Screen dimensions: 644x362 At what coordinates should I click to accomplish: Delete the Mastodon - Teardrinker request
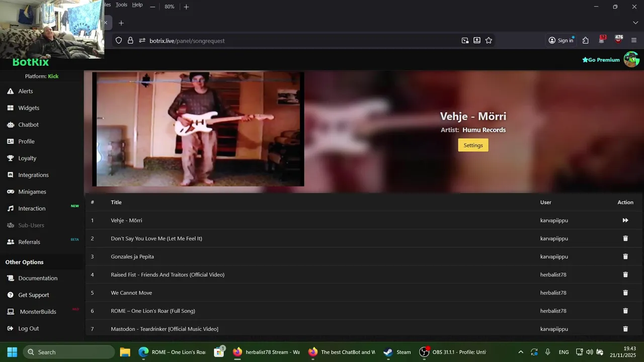click(625, 329)
